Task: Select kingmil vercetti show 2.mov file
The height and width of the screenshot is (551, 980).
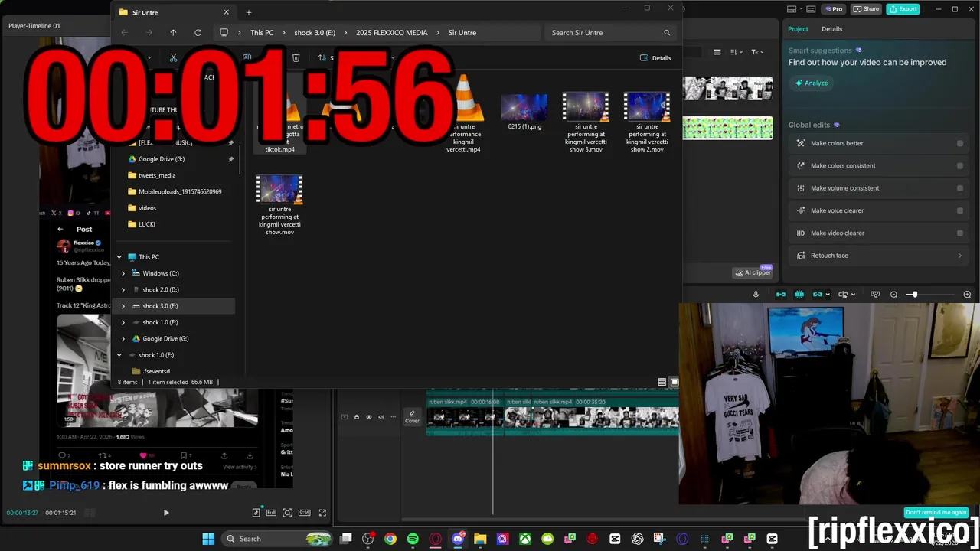Action: 647,122
